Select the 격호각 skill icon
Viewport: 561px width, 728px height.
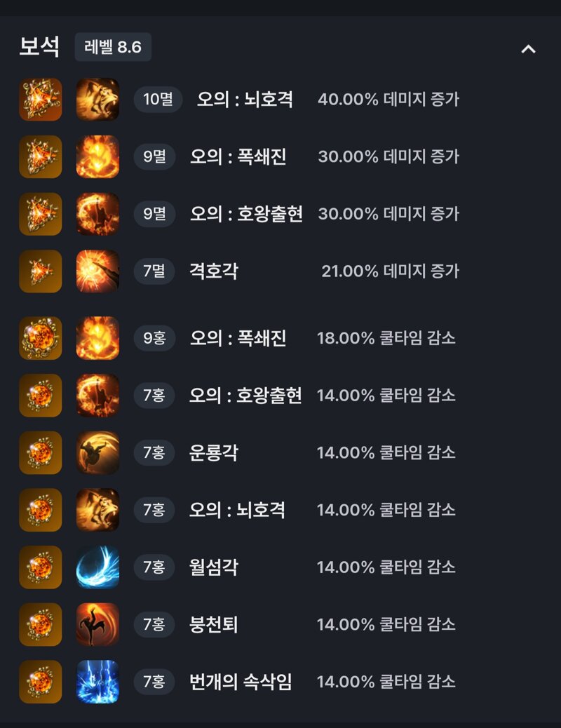coord(97,271)
